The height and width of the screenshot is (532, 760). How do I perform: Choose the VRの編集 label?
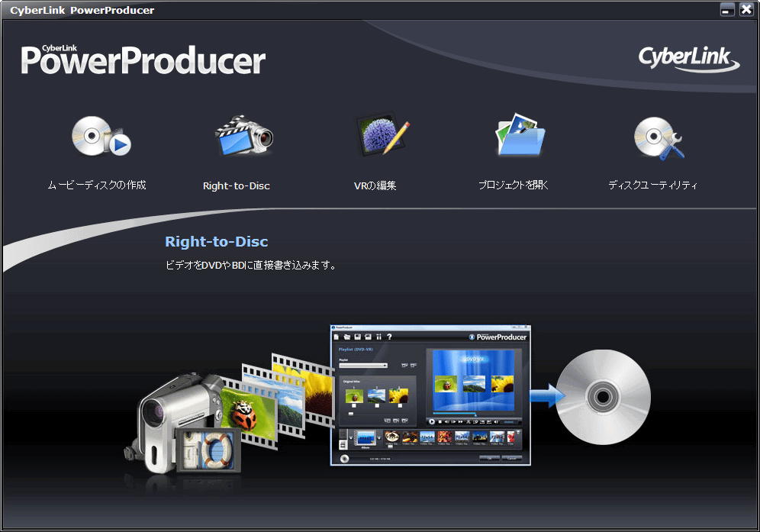pyautogui.click(x=375, y=185)
